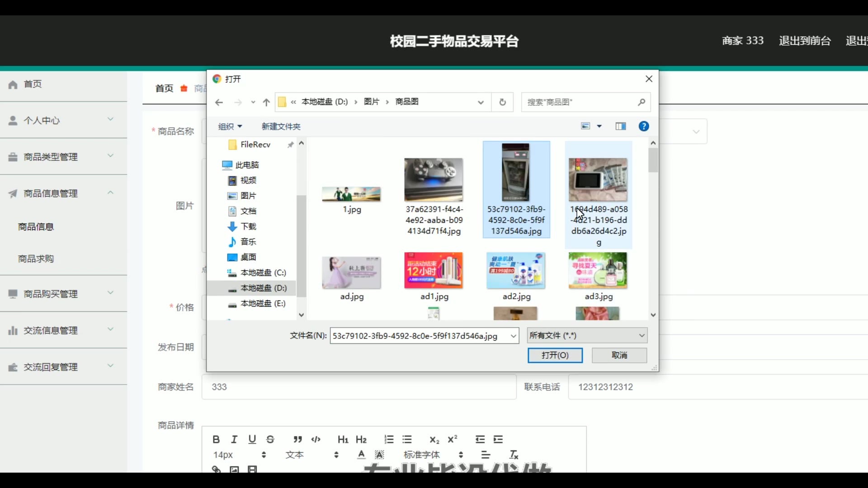Expand the 交流信息管理 sidebar menu
Viewport: 868px width, 488px height.
pos(63,330)
